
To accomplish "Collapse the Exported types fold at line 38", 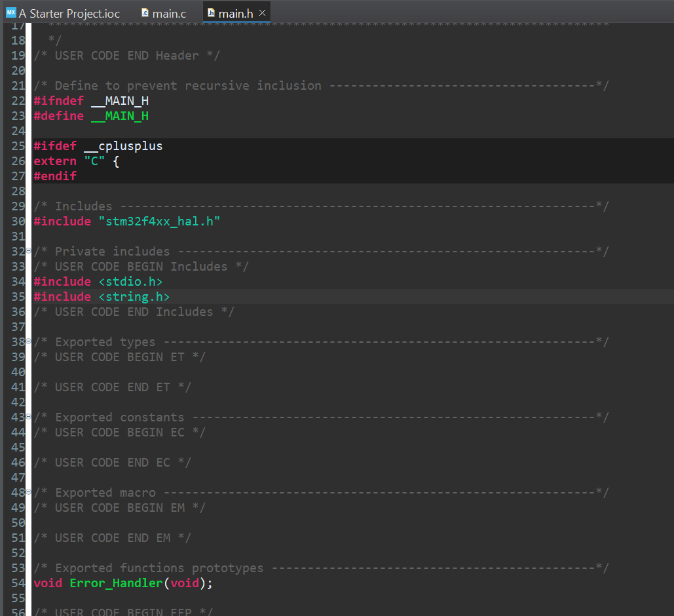I will (x=28, y=342).
